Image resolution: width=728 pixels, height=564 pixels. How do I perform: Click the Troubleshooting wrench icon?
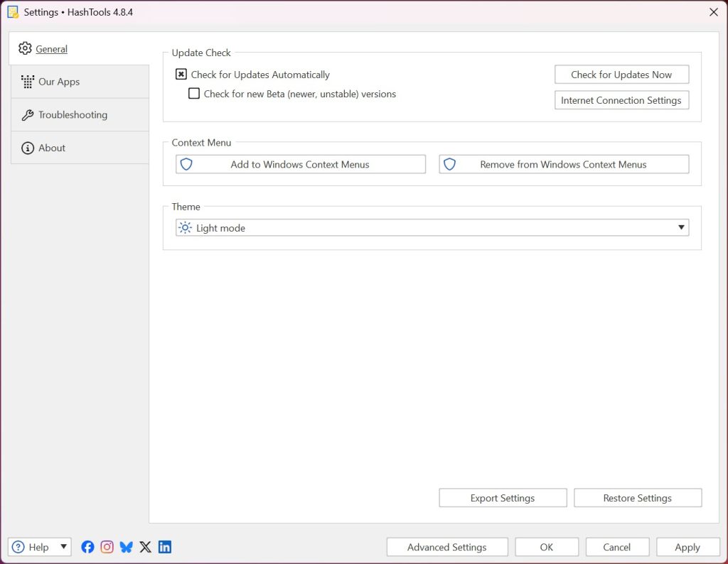[x=28, y=115]
